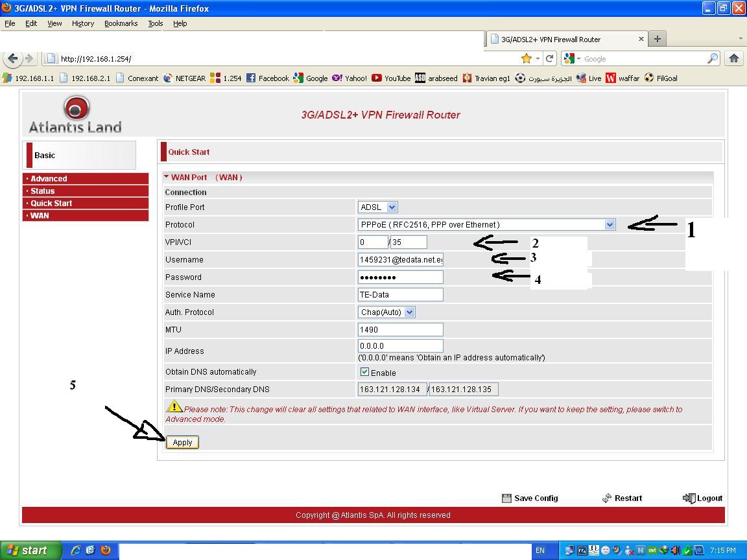Click the Save Config floppy icon
This screenshot has width=747, height=560.
[506, 498]
